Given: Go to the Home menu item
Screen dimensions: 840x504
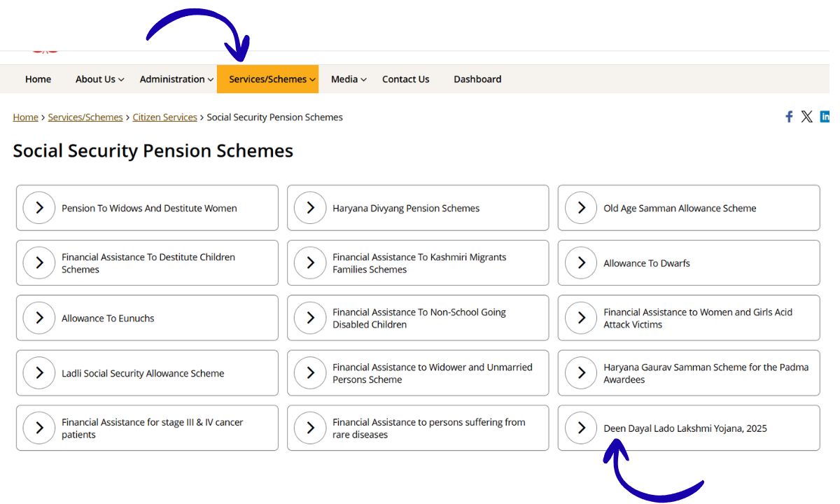Looking at the screenshot, I should (38, 79).
